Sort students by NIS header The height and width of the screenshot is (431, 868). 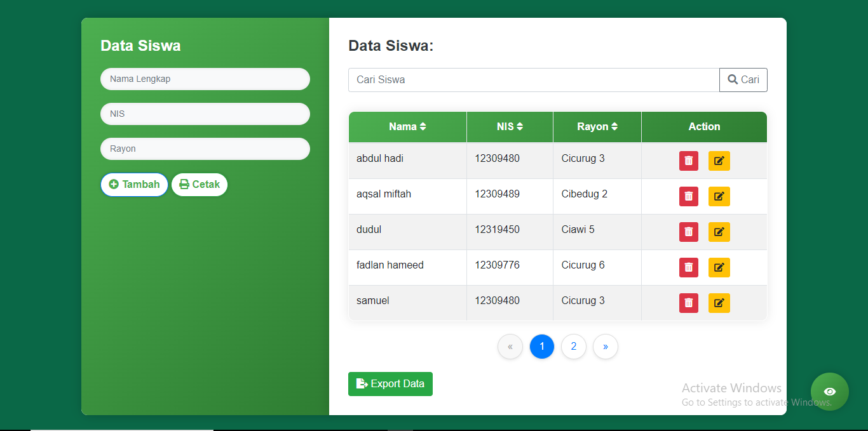click(x=510, y=127)
